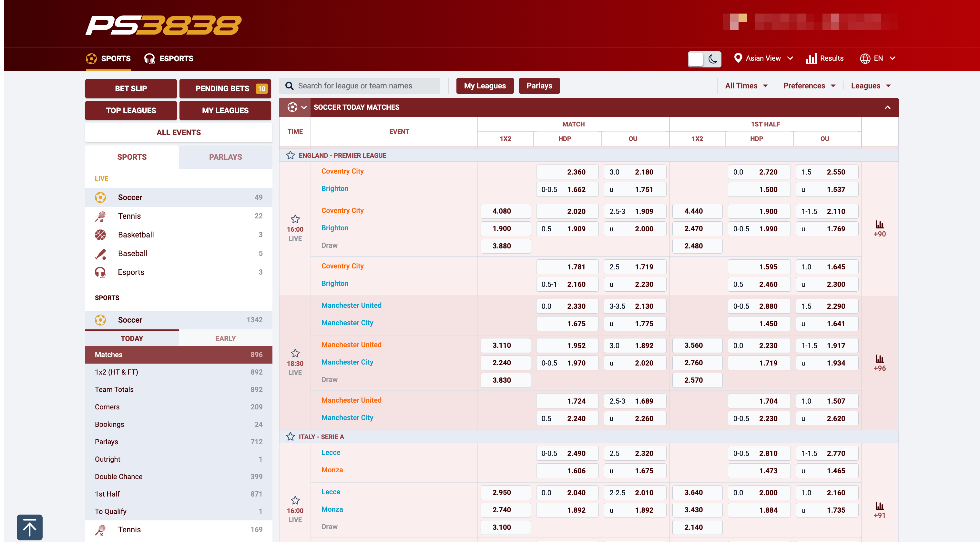Click the MY LEAGUES sidebar button

pyautogui.click(x=225, y=111)
